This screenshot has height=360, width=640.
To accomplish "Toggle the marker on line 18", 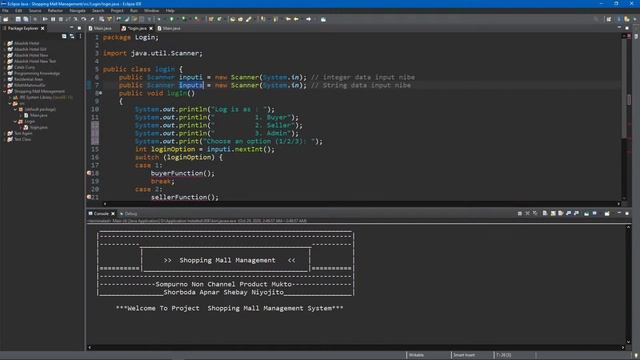I will pyautogui.click(x=89, y=173).
